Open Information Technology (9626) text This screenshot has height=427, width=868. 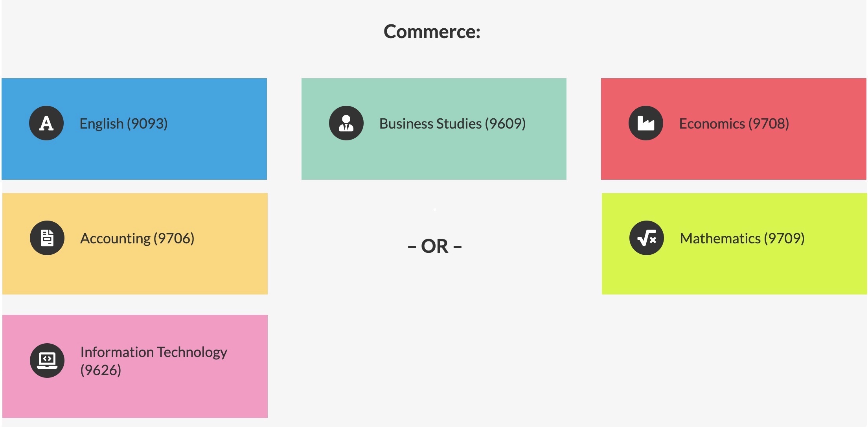pos(153,361)
